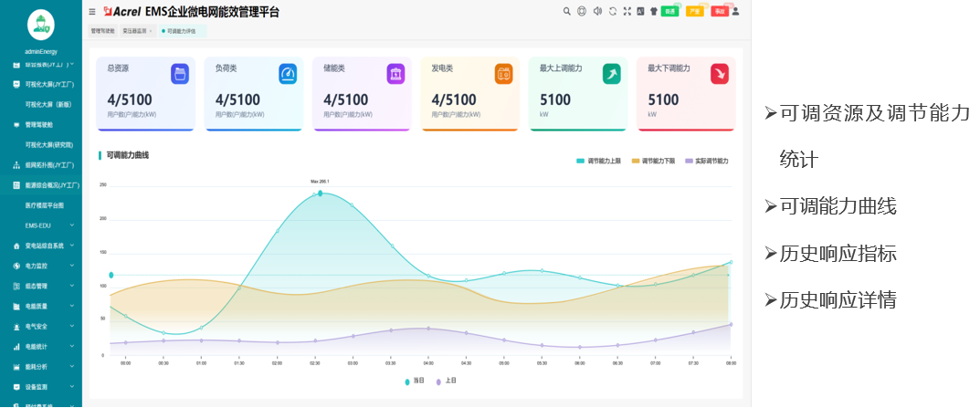This screenshot has height=408, width=980.
Task: Enter fullscreen mode via expand icon
Action: coord(627,12)
